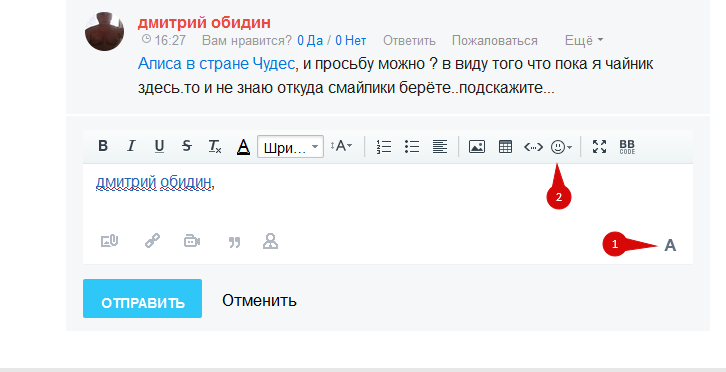The width and height of the screenshot is (726, 372).
Task: Toggle bold formatting button
Action: [103, 146]
